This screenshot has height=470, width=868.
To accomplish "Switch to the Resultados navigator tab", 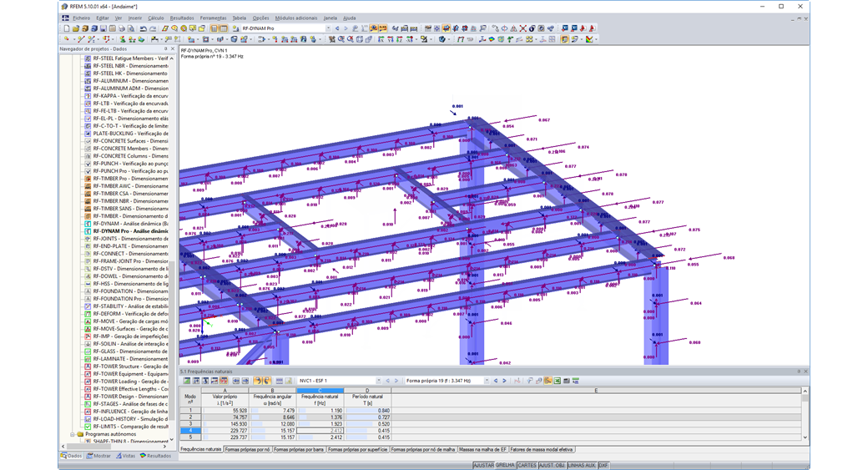I will point(156,456).
